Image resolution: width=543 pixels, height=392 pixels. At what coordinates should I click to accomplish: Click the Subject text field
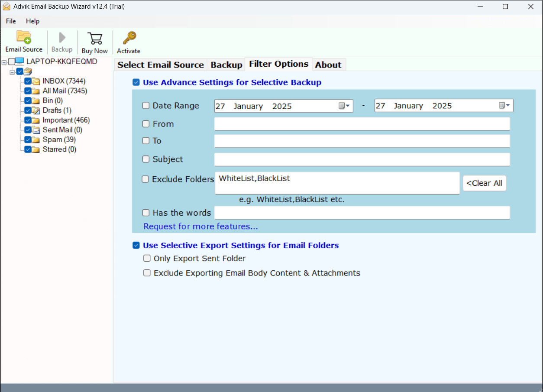coord(362,159)
